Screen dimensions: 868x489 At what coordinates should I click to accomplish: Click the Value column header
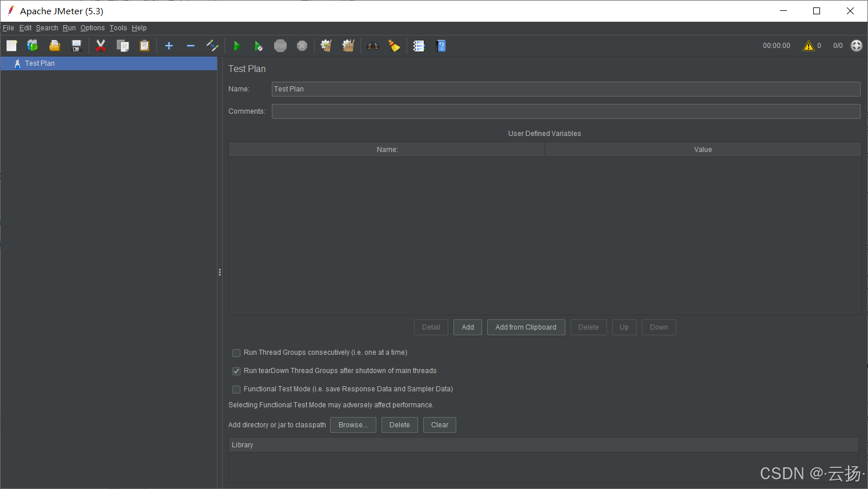(x=703, y=150)
